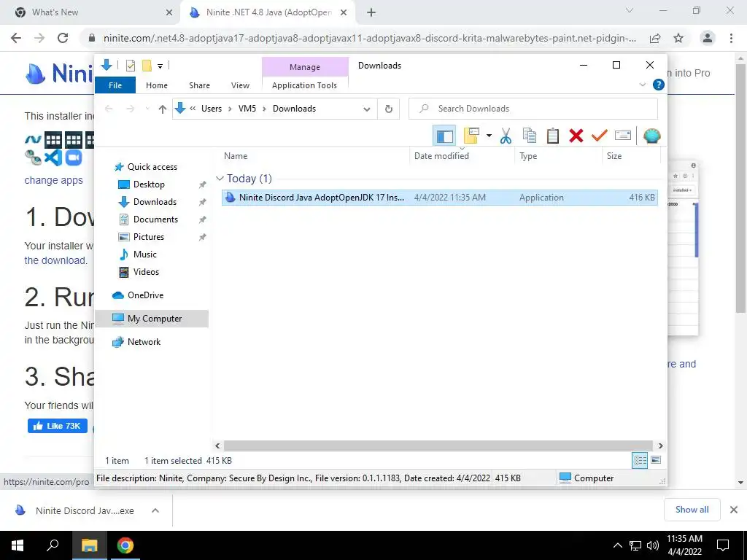Click the change apps link on Ninite
Viewport: 747px width, 560px height.
click(x=54, y=181)
